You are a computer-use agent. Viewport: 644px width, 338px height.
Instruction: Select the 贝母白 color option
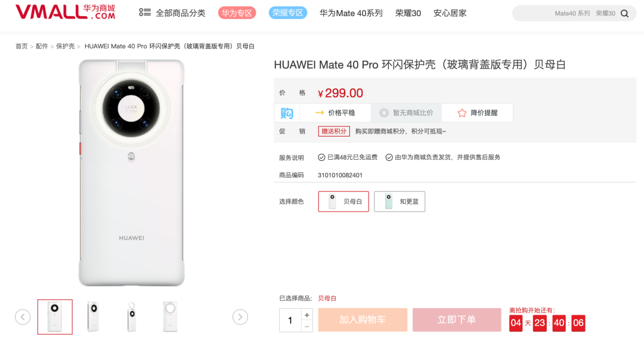click(x=343, y=201)
